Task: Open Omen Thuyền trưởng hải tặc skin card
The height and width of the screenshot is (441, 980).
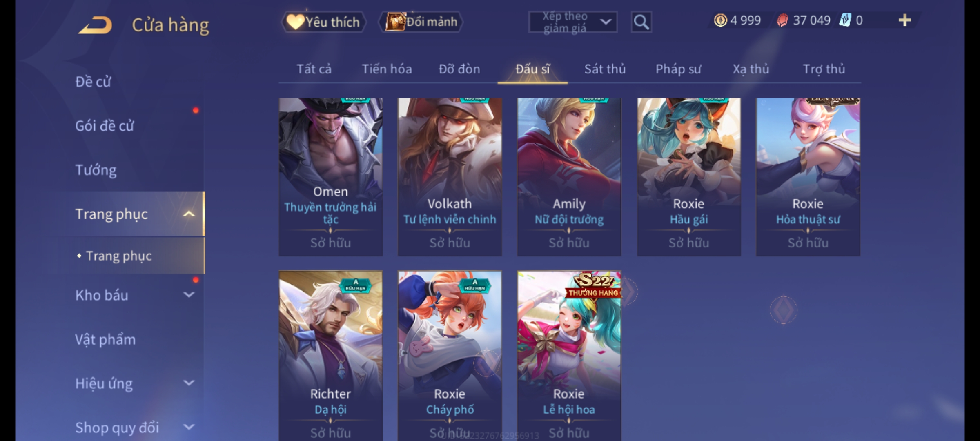Action: pos(331,177)
